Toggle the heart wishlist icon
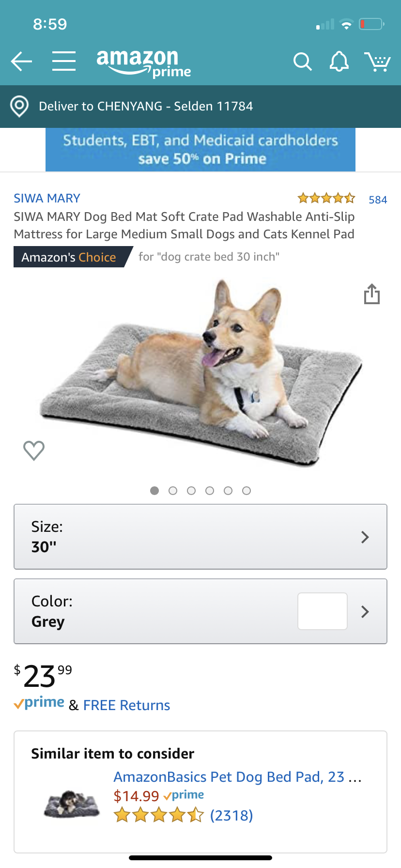The height and width of the screenshot is (868, 401). click(x=34, y=450)
